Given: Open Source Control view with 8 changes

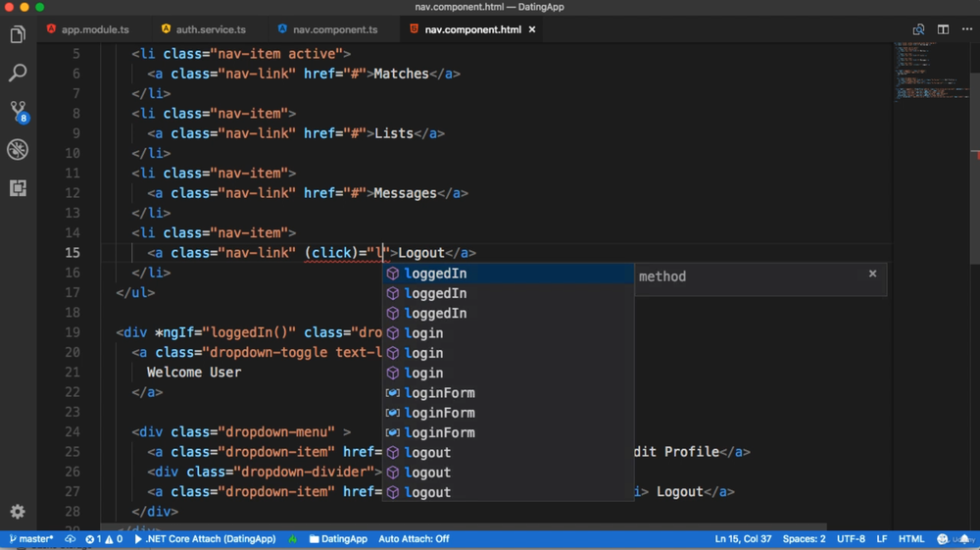Looking at the screenshot, I should (x=18, y=111).
